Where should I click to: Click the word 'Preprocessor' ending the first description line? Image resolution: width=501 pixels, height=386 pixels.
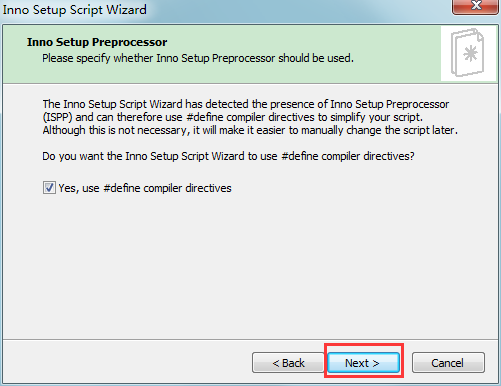pos(418,104)
